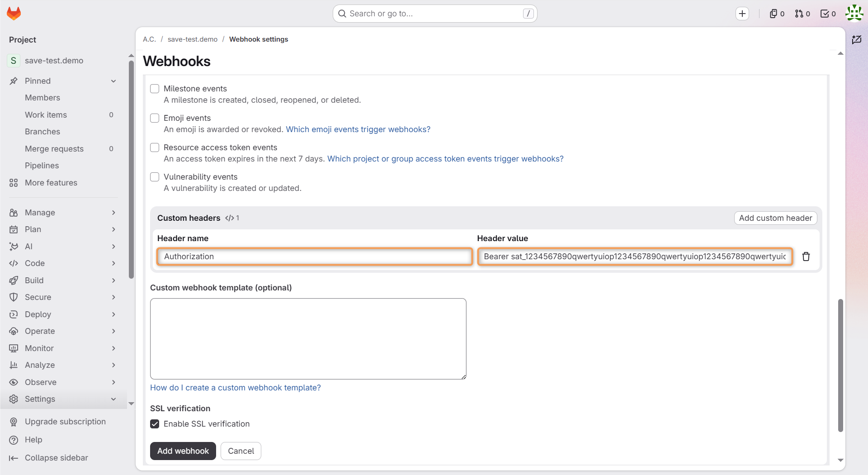Delete the Authorization custom header with trash icon

pos(806,256)
